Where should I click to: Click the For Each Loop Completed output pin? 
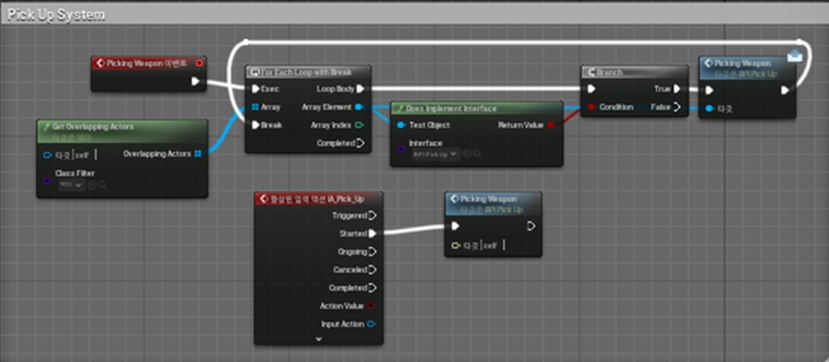(361, 143)
